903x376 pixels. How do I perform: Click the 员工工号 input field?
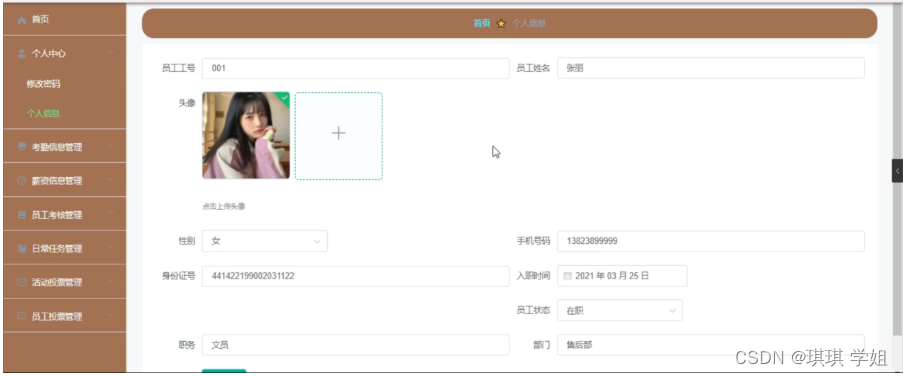tap(355, 68)
